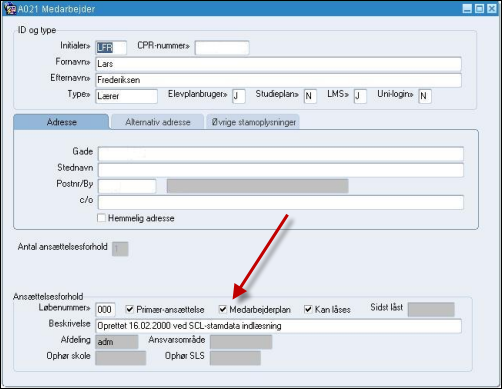
Task: Uncheck the Kan låses checkbox
Action: click(308, 309)
